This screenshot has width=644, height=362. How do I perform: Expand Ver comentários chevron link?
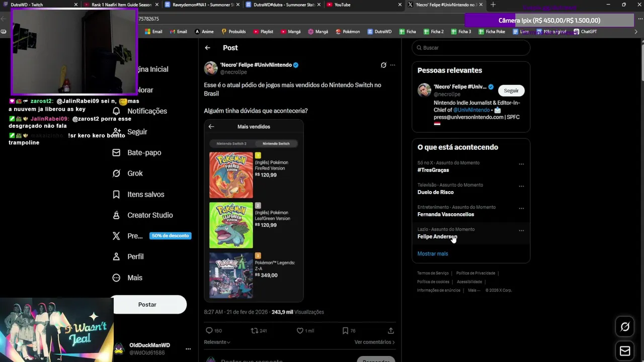click(374, 342)
